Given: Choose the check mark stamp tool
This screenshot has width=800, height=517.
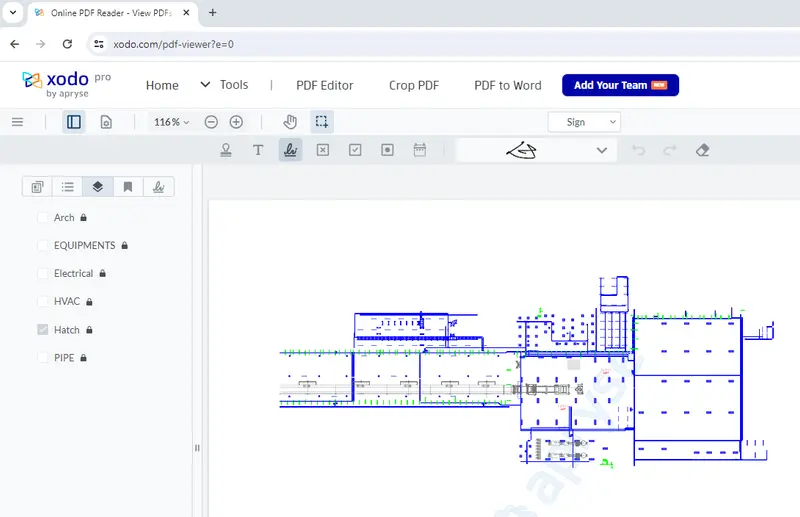Looking at the screenshot, I should tap(355, 150).
